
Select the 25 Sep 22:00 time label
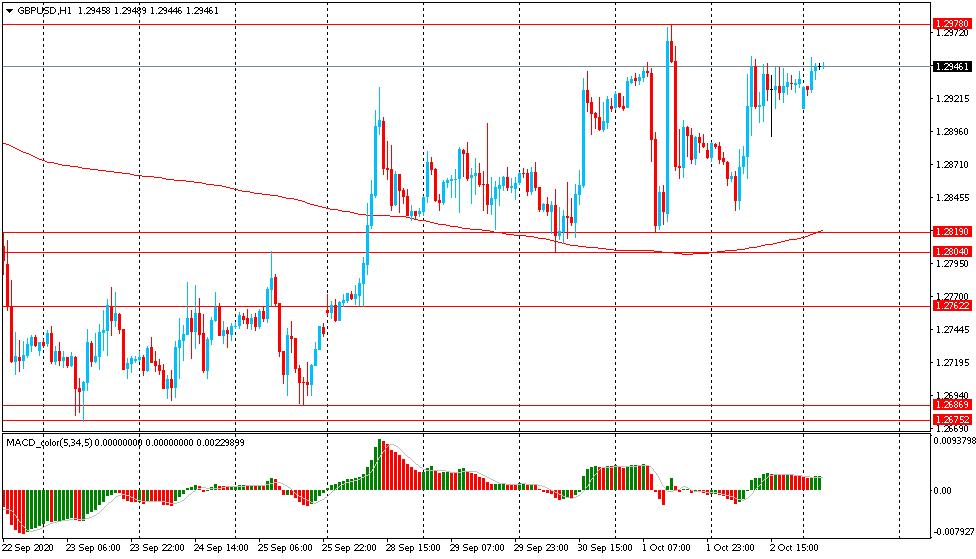(349, 548)
